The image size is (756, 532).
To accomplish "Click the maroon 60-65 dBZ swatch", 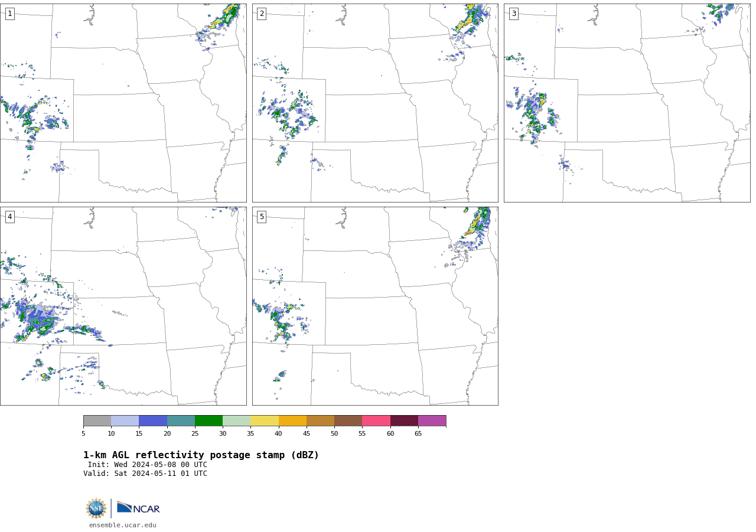I will click(404, 421).
